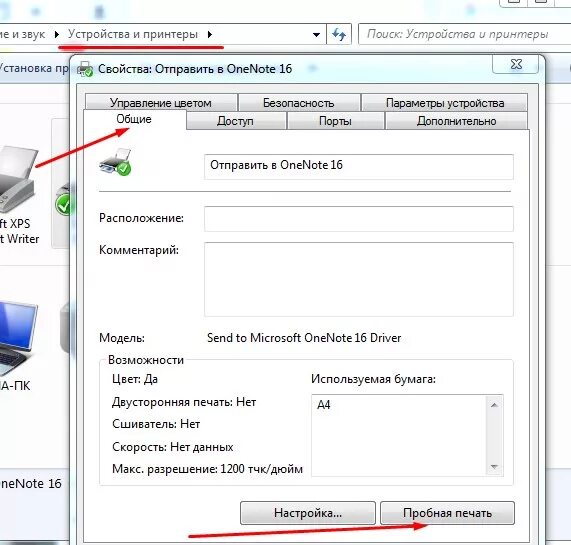Screen dimensions: 571x545
Task: Open the address bar history dropdown
Action: tap(316, 35)
